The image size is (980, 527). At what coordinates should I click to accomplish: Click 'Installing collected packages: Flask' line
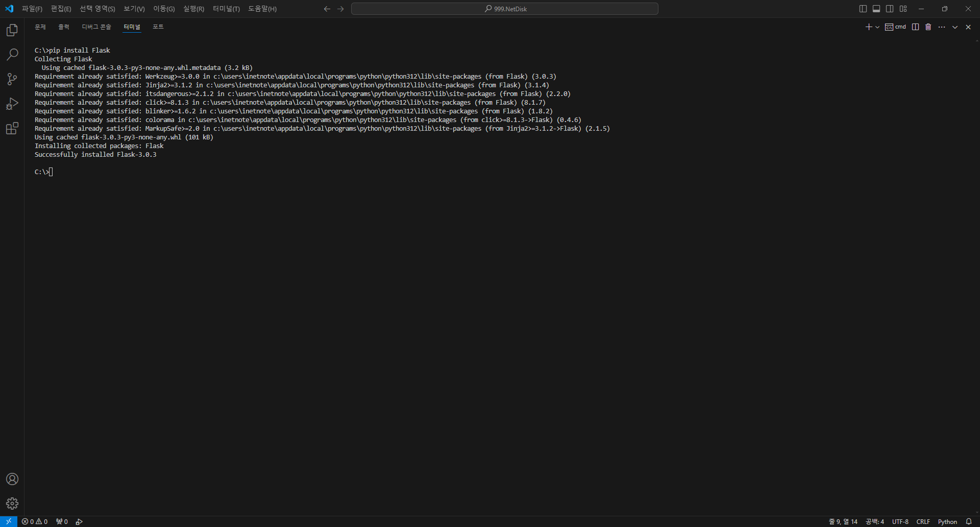(99, 146)
